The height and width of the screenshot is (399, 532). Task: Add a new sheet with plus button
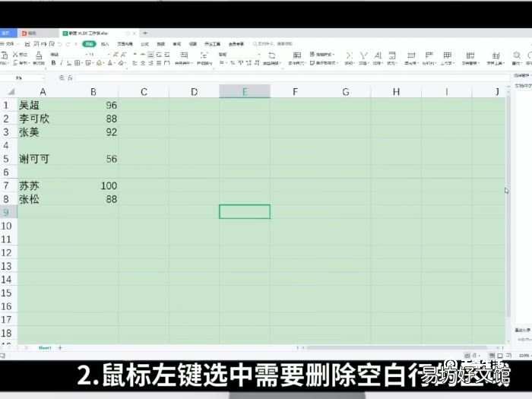click(60, 348)
